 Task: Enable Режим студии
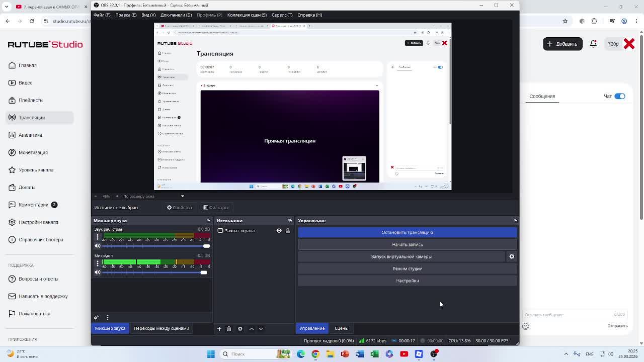(x=407, y=268)
